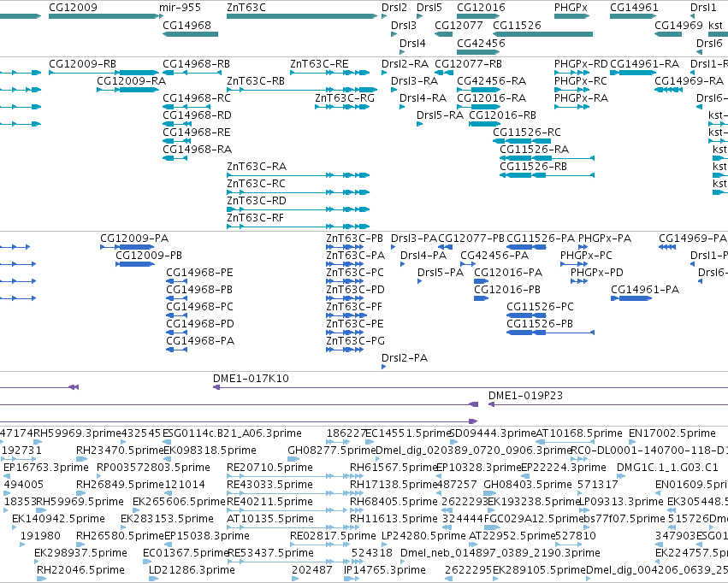Select transcript CG12077-RB
This screenshot has height=583, width=728.
pyautogui.click(x=469, y=63)
